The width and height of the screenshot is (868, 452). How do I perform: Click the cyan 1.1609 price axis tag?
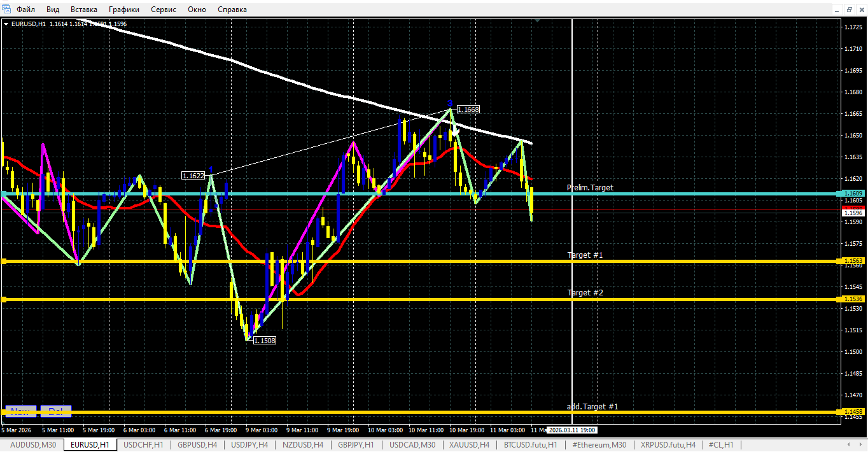click(853, 193)
